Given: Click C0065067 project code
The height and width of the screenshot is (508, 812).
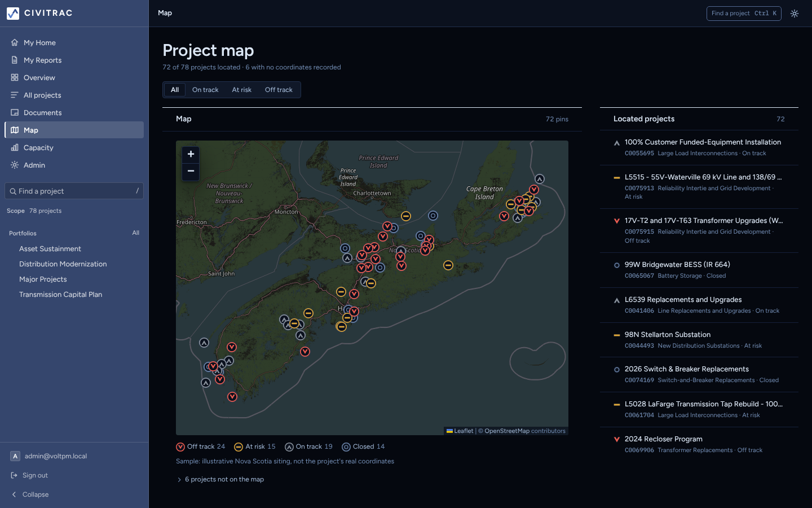Looking at the screenshot, I should pyautogui.click(x=639, y=276).
